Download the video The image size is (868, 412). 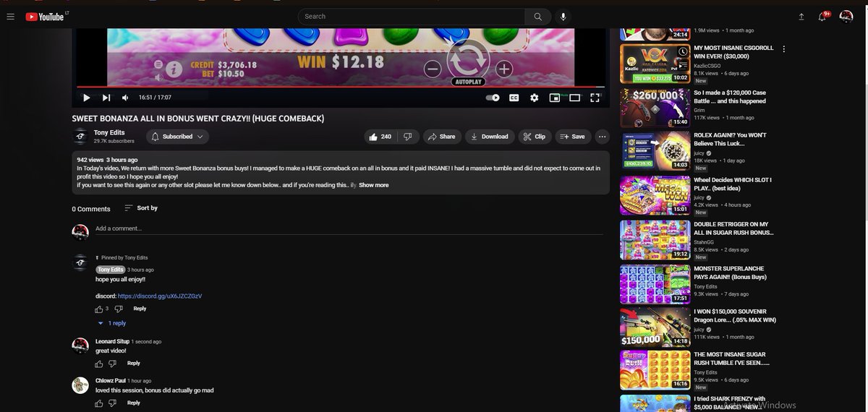[x=489, y=137]
